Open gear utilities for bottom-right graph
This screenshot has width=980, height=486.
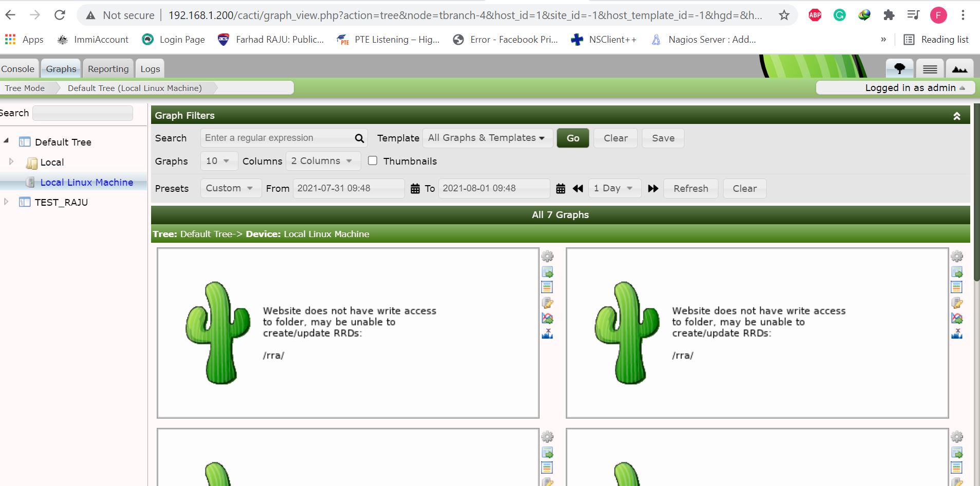[957, 437]
